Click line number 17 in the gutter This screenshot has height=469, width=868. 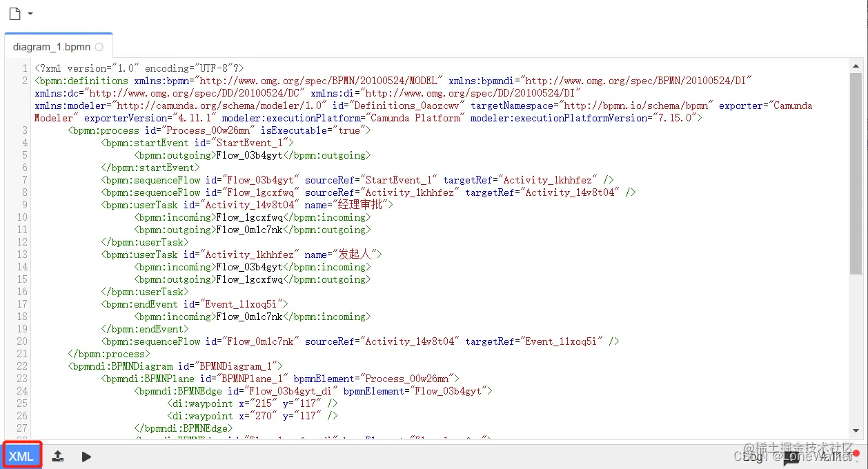coord(22,304)
